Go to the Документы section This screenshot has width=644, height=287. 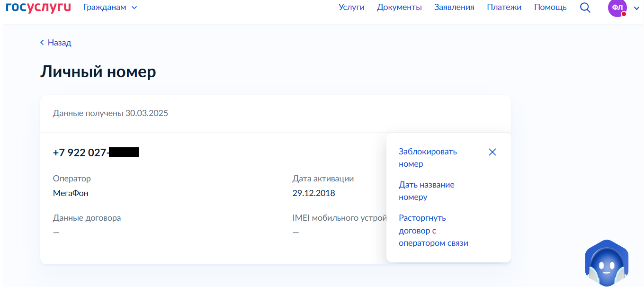pyautogui.click(x=399, y=7)
